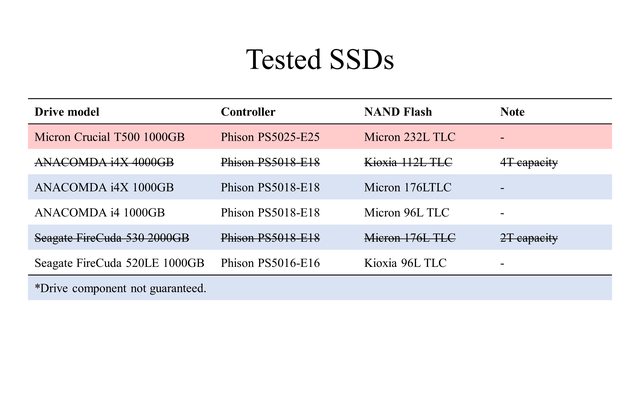
Task: Select the Kioxia 112L TLC cell
Action: point(408,162)
